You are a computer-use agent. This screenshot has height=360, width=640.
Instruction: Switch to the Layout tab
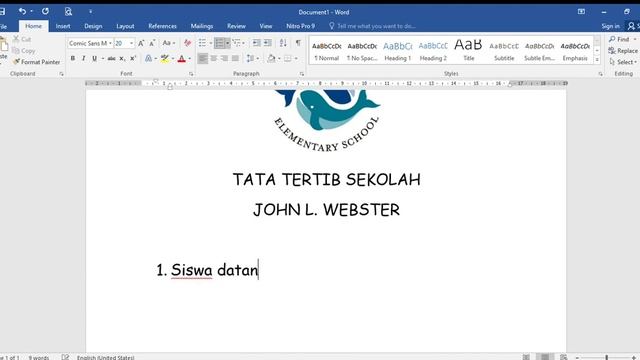tap(125, 26)
